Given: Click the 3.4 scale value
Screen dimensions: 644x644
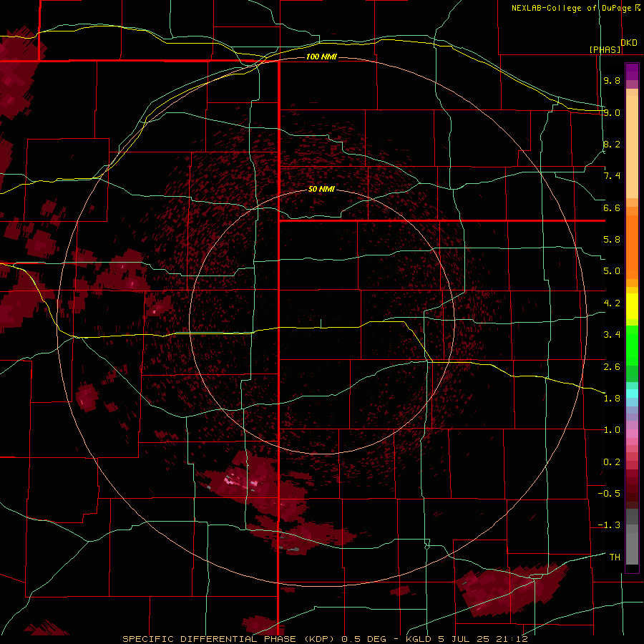Looking at the screenshot, I should (612, 335).
